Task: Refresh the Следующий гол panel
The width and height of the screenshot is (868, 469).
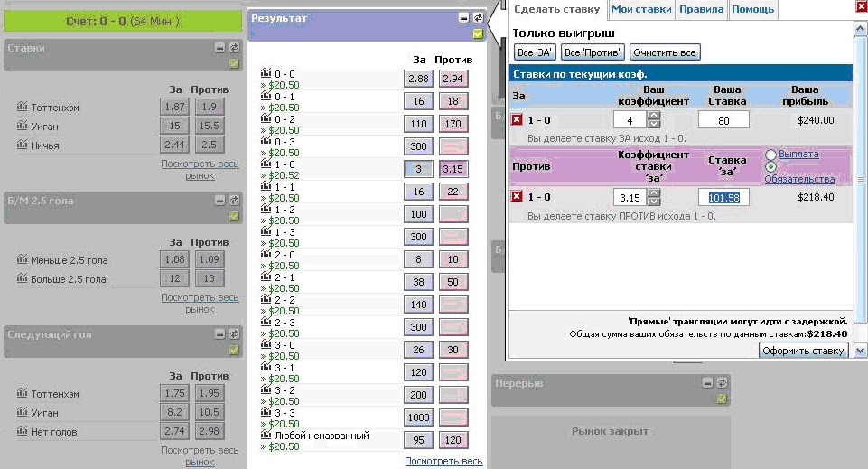Action: coord(234,333)
